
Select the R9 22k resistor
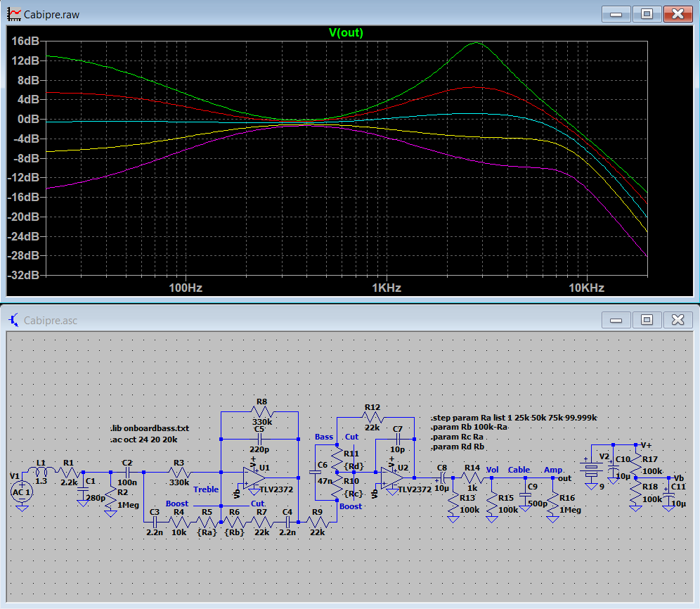point(318,521)
